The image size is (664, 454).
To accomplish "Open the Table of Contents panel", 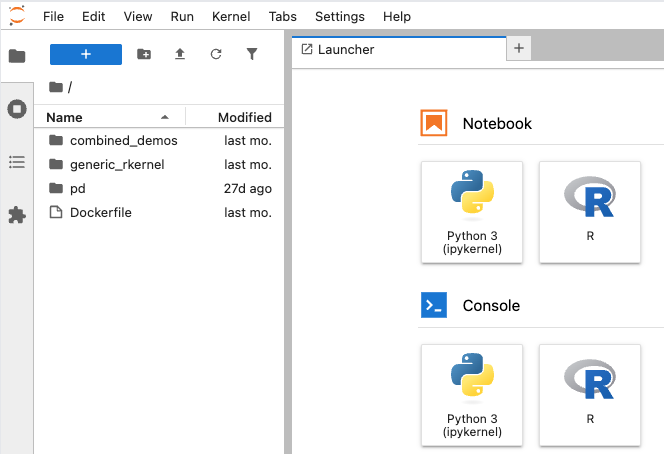I will [17, 162].
